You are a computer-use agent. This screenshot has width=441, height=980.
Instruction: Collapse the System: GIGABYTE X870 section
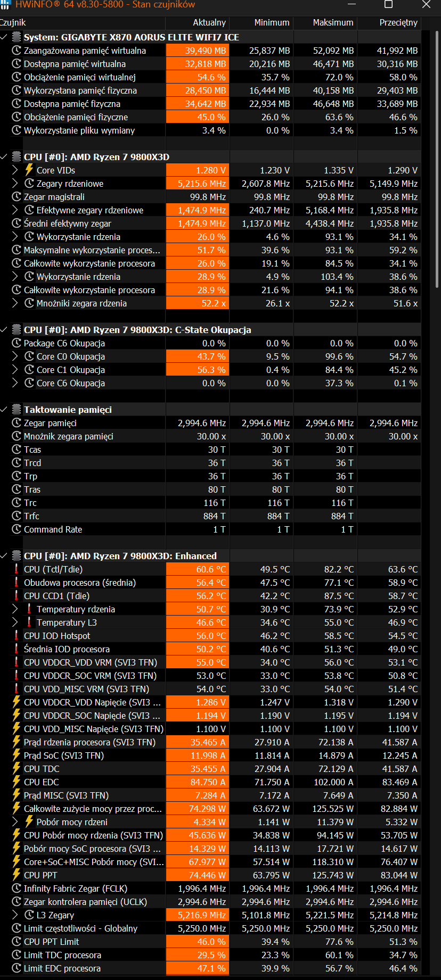click(x=4, y=37)
